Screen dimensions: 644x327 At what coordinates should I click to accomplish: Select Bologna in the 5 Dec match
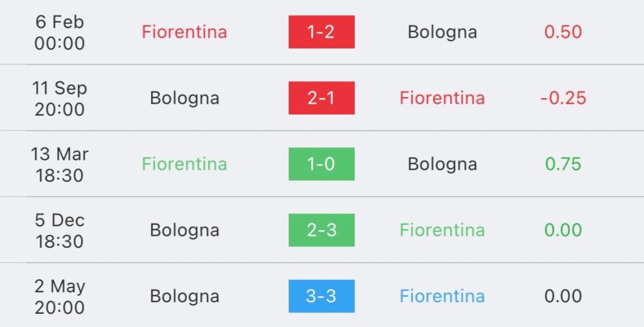[x=184, y=231]
